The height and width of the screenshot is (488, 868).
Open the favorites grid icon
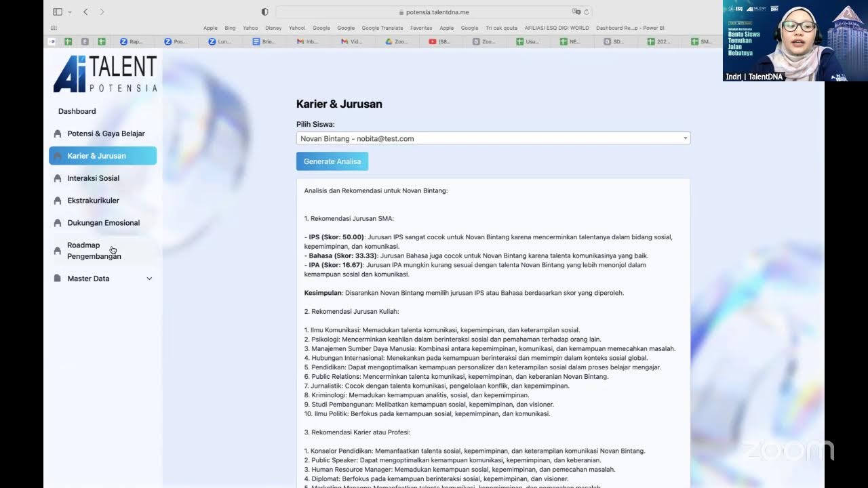(54, 28)
